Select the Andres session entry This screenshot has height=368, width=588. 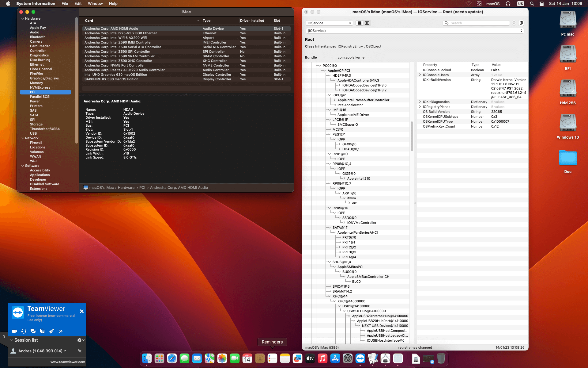40,351
